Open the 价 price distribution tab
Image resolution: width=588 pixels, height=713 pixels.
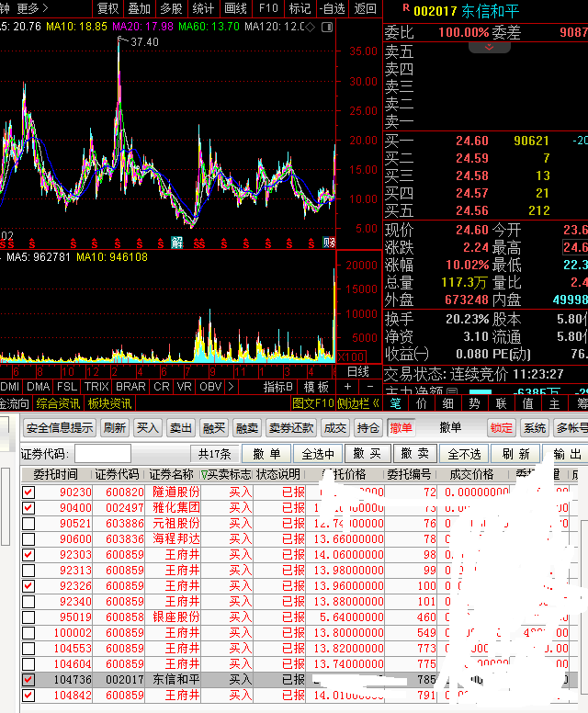422,403
